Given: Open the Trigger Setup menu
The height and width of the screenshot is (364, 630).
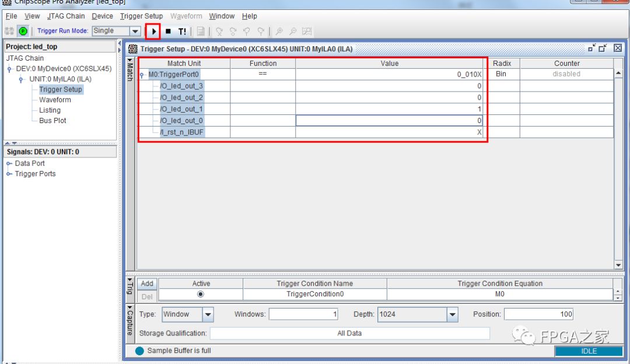Looking at the screenshot, I should click(x=141, y=16).
